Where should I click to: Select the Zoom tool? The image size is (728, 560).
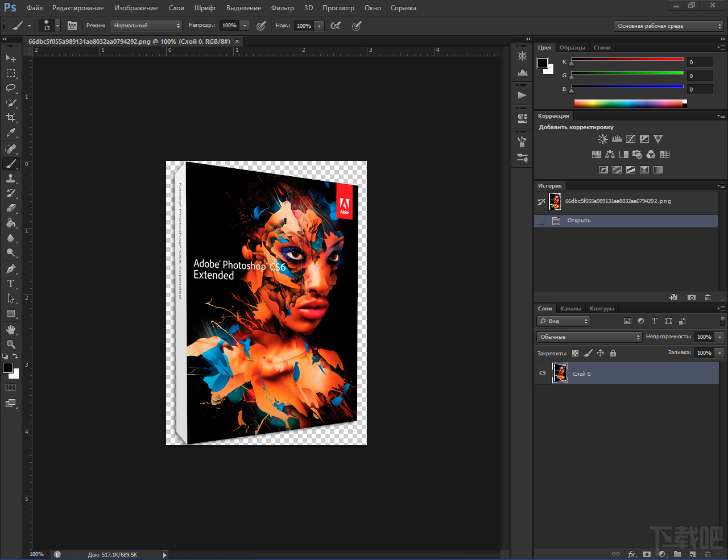click(10, 344)
